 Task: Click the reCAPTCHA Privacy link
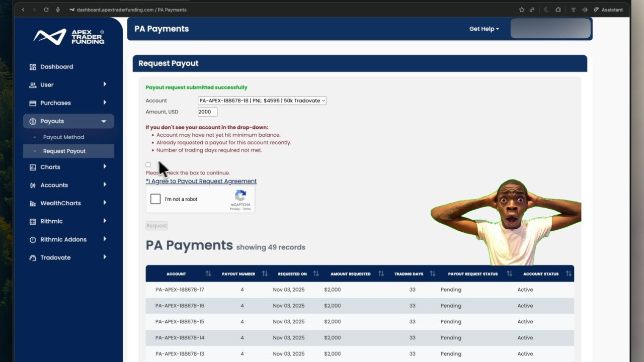[234, 209]
